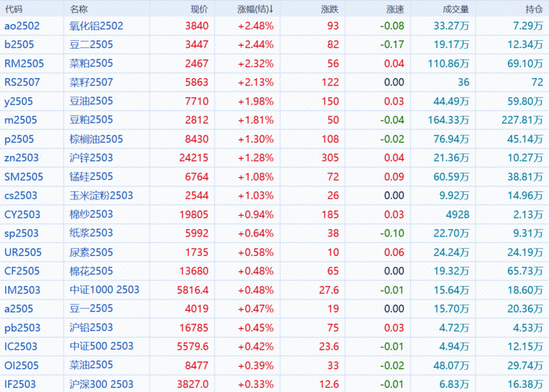
Task: Click the zn2503 code link
Action: [22, 158]
